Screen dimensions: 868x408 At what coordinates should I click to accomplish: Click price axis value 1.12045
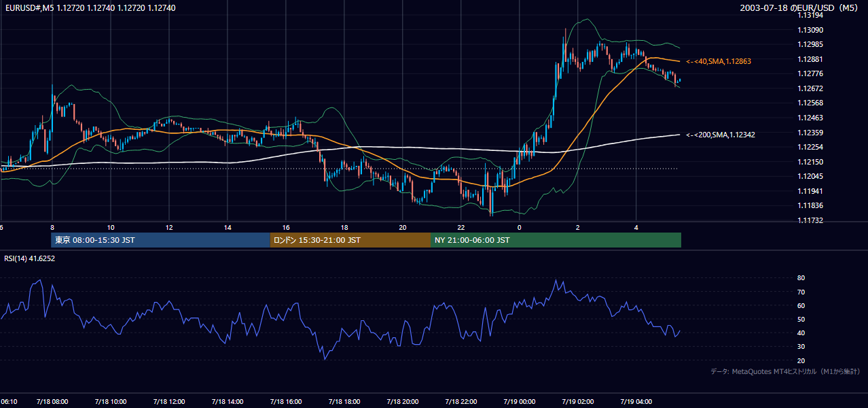(x=810, y=176)
